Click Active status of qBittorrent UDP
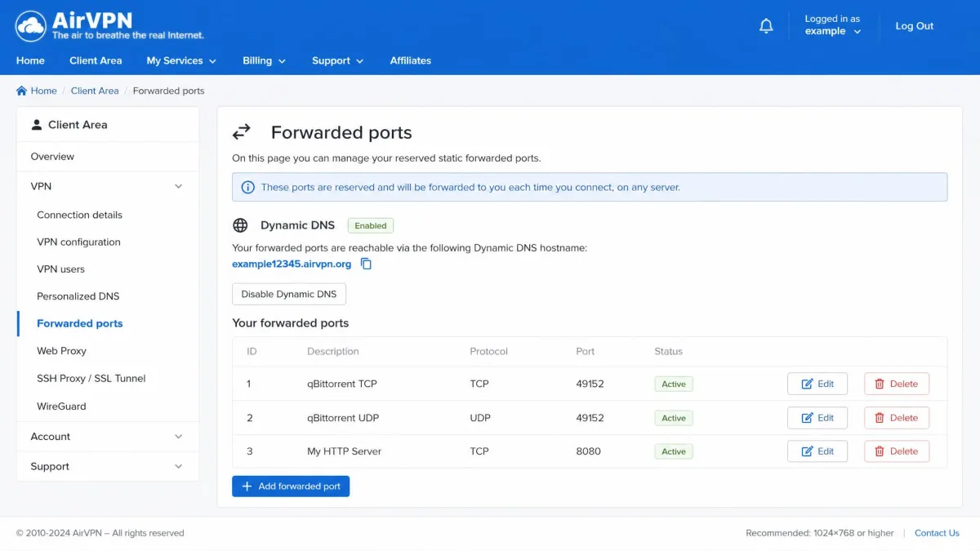 point(674,418)
